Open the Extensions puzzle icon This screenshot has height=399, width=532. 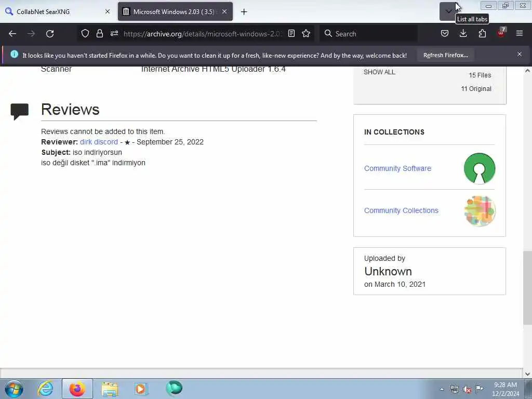(x=482, y=34)
